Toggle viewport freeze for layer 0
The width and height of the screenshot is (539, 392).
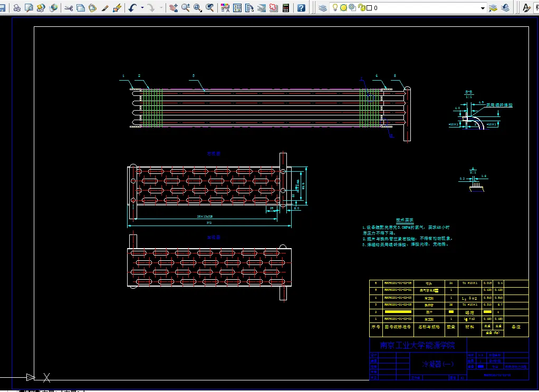(352, 7)
